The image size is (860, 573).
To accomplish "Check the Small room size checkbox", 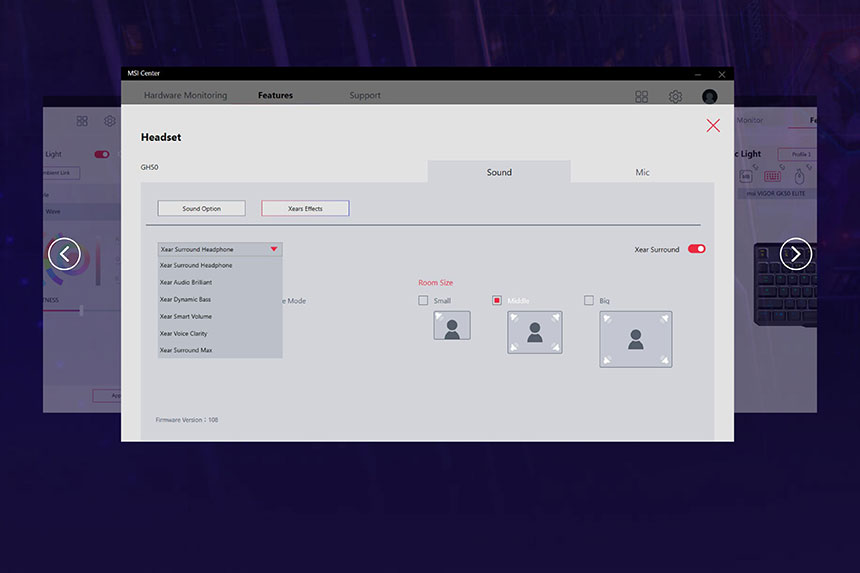I will tap(423, 300).
